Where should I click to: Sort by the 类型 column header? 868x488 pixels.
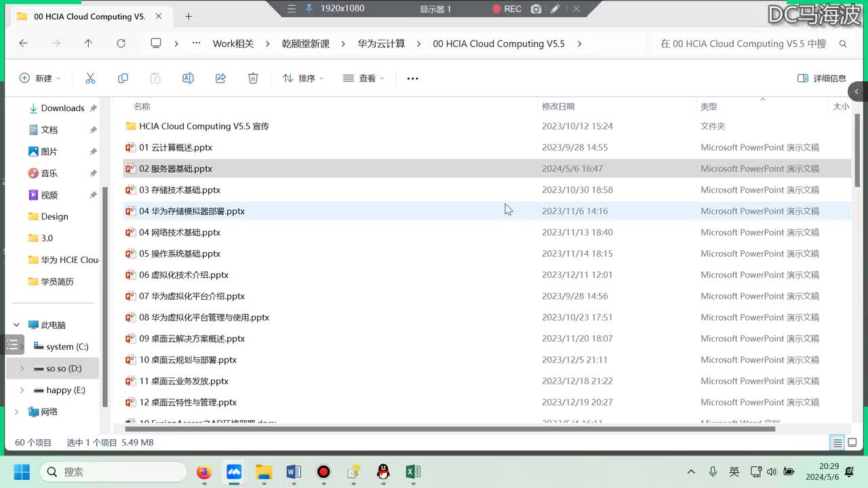[x=709, y=106]
